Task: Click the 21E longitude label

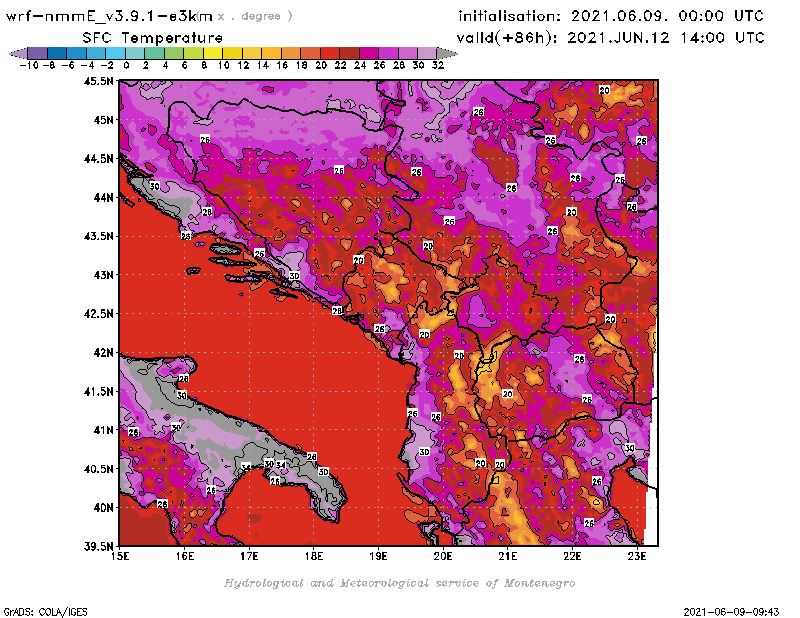Action: pyautogui.click(x=507, y=556)
